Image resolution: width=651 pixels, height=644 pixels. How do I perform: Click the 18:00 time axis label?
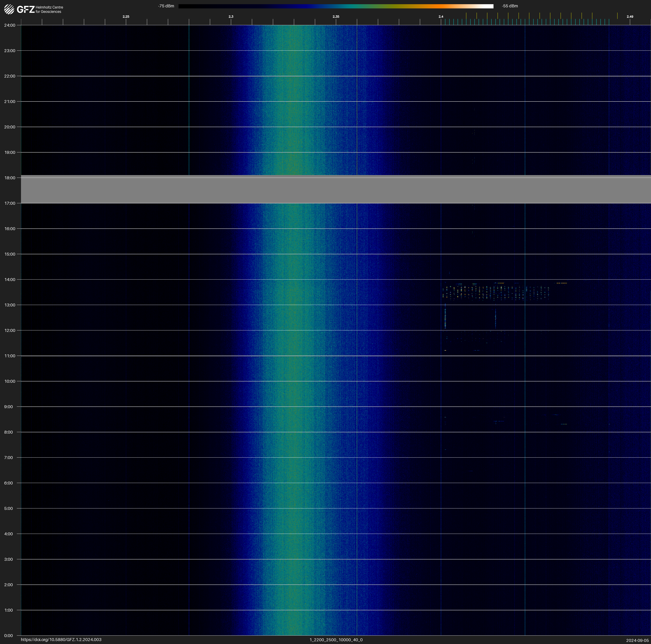click(x=10, y=178)
